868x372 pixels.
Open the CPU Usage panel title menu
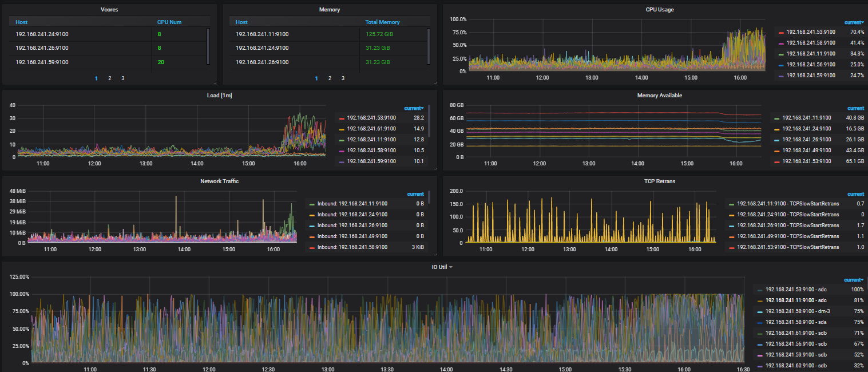coord(659,9)
